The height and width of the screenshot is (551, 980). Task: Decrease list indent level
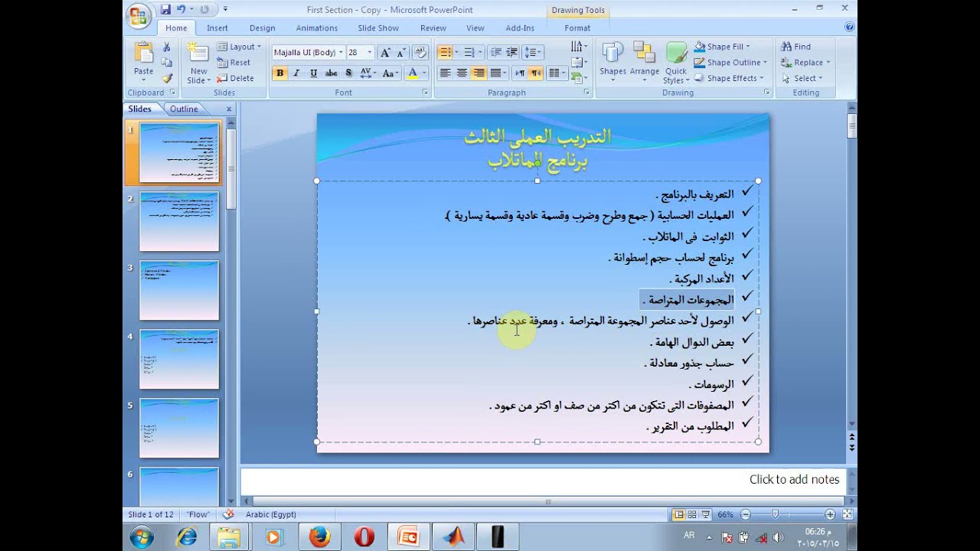496,52
